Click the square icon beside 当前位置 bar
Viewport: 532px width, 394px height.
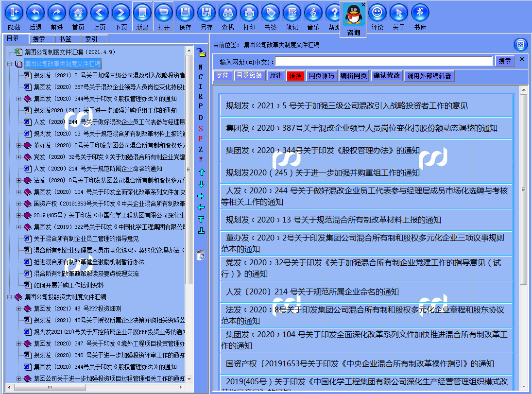(x=520, y=45)
